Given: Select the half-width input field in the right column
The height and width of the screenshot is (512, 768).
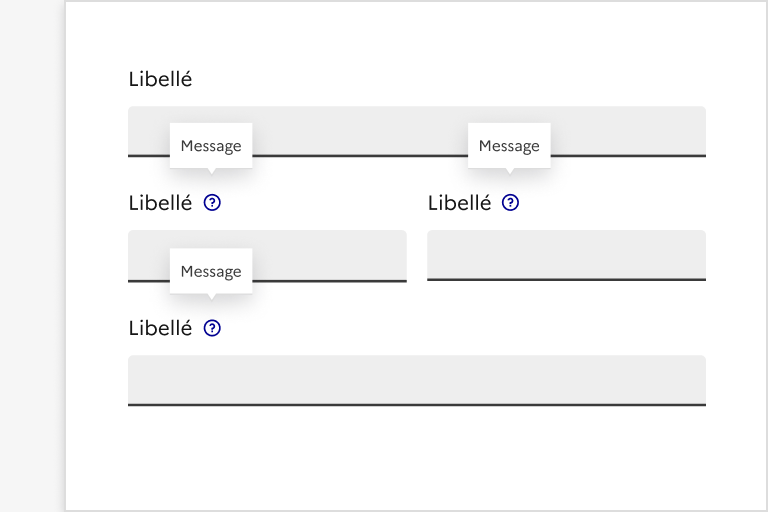Looking at the screenshot, I should point(566,255).
